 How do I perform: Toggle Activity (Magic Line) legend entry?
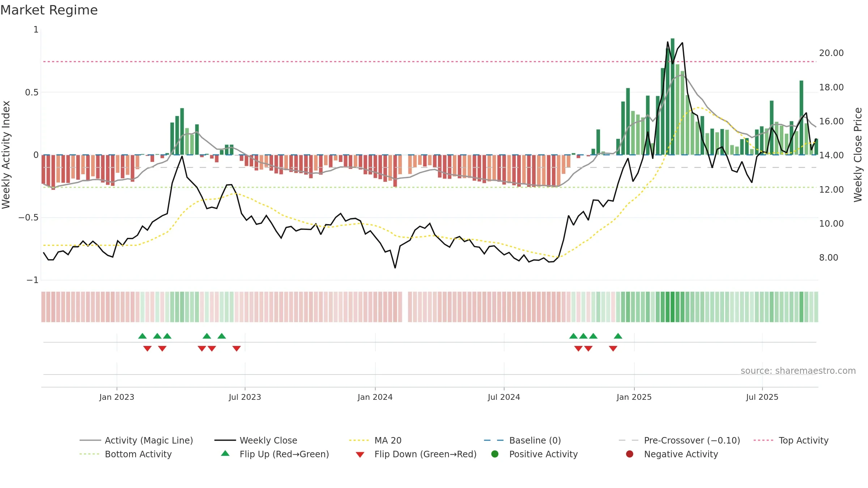point(136,440)
